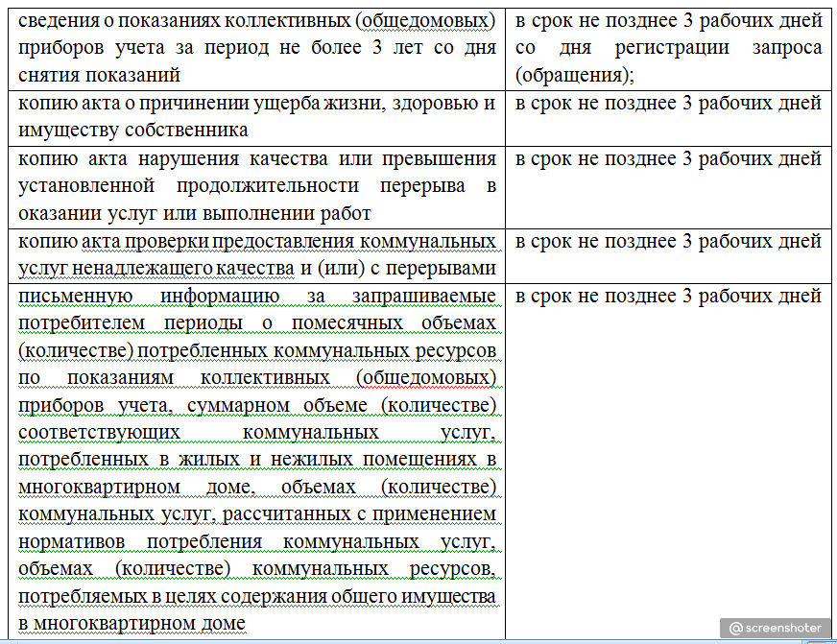Click the misspelled word "общедомовых" in first row

[425, 21]
